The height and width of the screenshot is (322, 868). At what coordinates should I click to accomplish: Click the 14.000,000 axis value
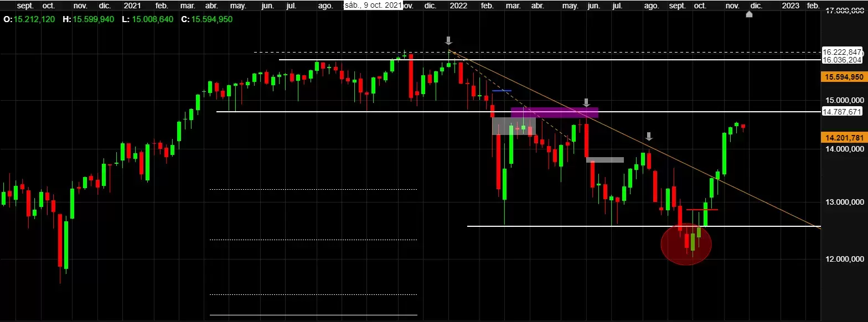[x=844, y=149]
